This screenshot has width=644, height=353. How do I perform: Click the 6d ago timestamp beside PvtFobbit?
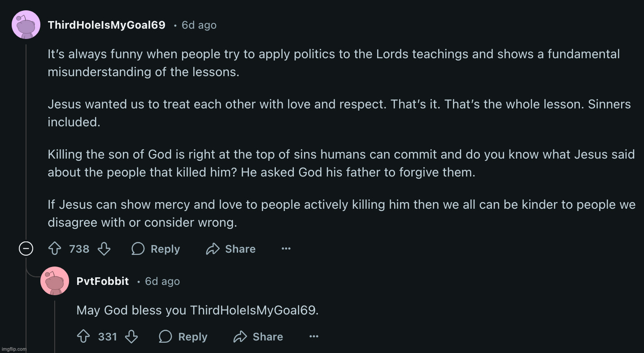coord(162,281)
